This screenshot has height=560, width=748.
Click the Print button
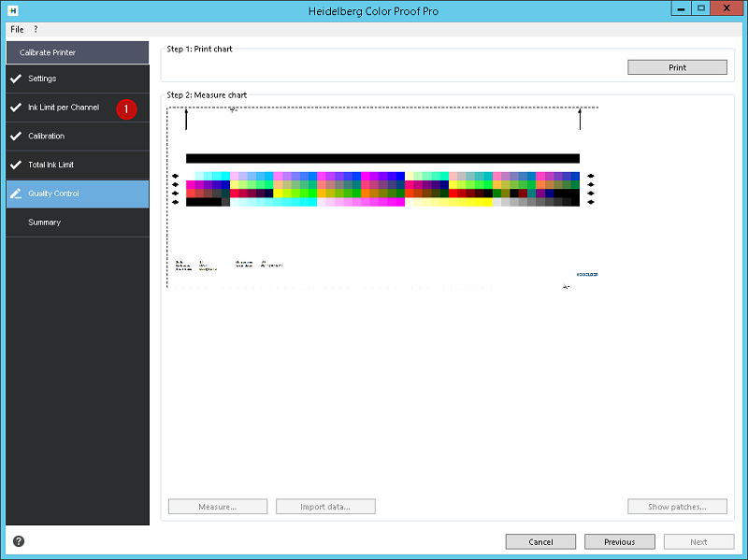(677, 67)
